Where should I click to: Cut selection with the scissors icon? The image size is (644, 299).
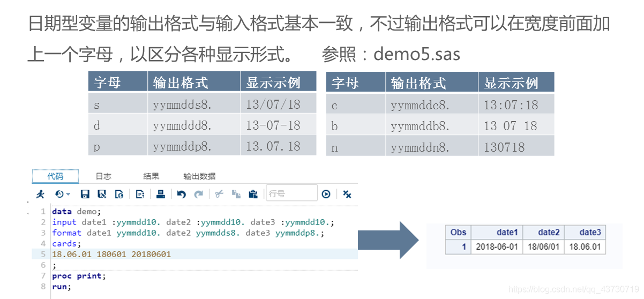[219, 194]
